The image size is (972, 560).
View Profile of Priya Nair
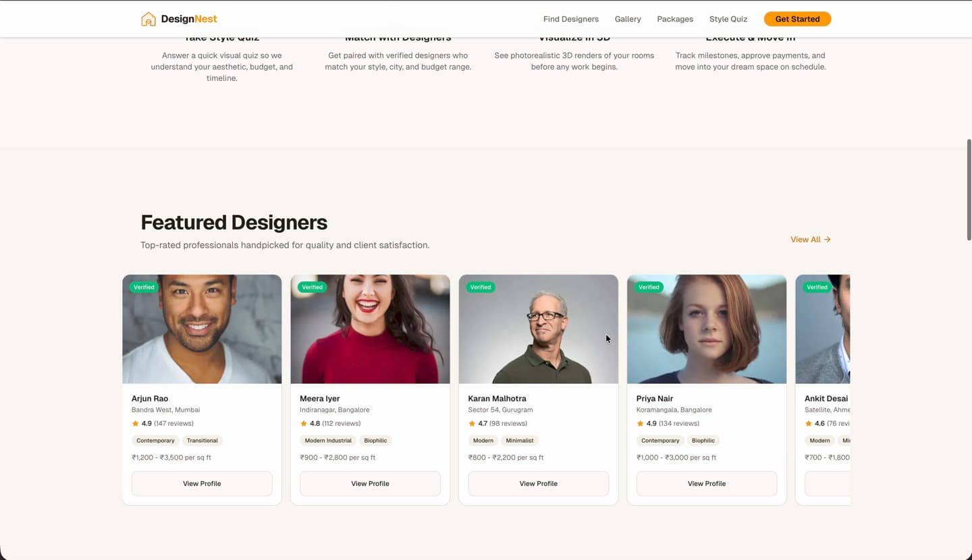point(707,484)
